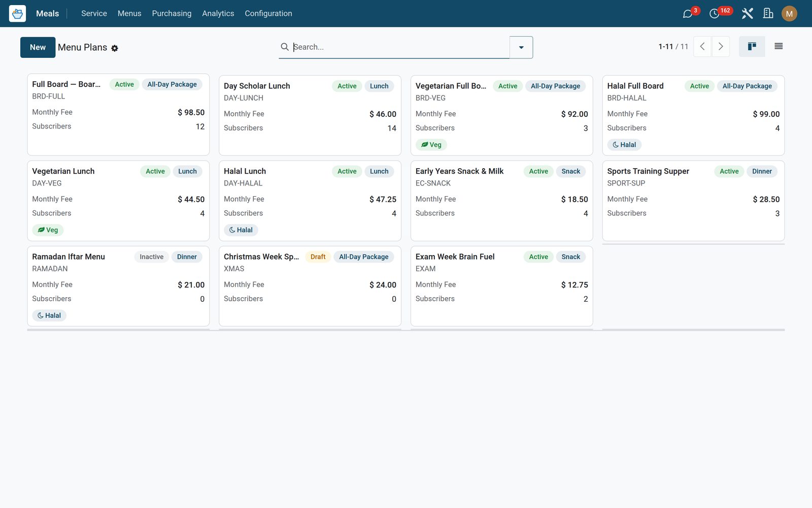Open the activities clock icon
812x508 pixels.
click(x=714, y=14)
